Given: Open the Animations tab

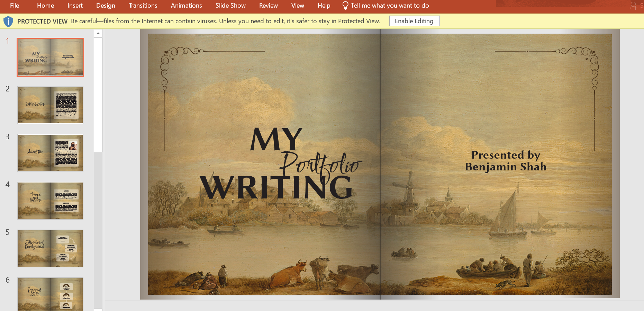Looking at the screenshot, I should (x=186, y=6).
